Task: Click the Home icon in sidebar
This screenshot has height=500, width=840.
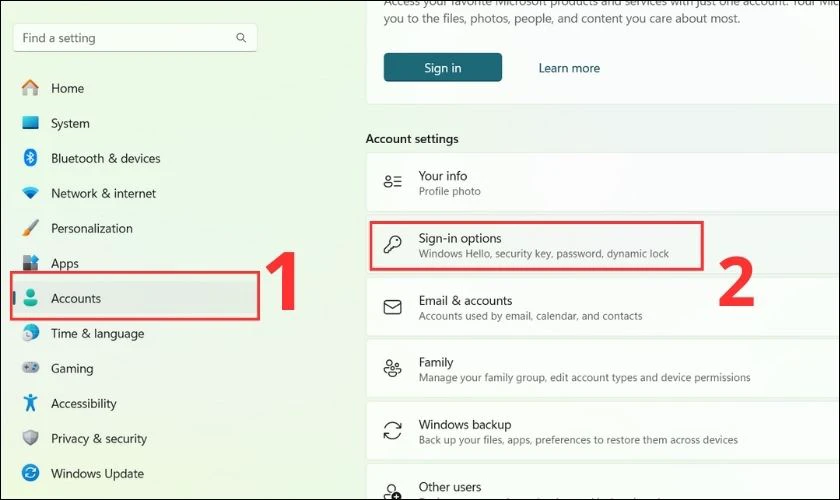Action: pyautogui.click(x=31, y=88)
